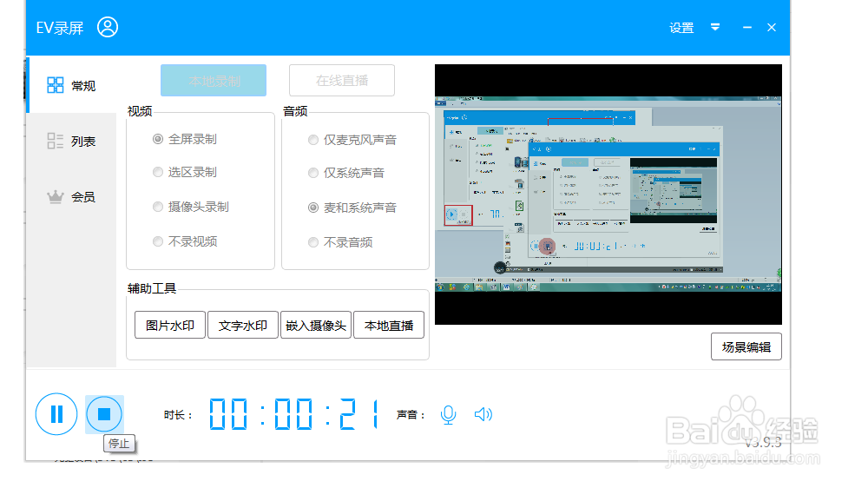This screenshot has height=488, width=868.
Task: Stop the recording with square button
Action: point(104,414)
